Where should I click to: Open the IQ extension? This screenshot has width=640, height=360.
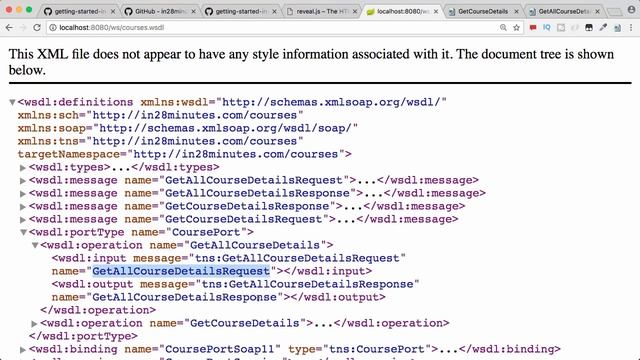(x=547, y=27)
